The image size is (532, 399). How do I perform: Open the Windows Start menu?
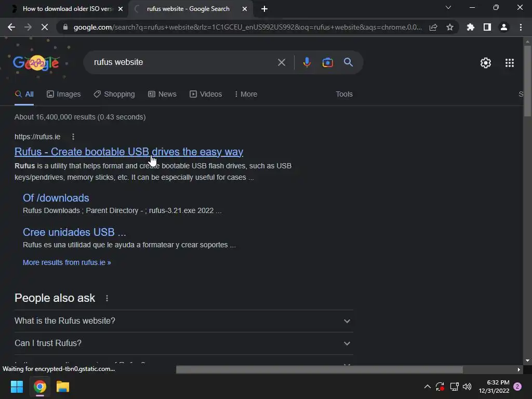point(17,387)
